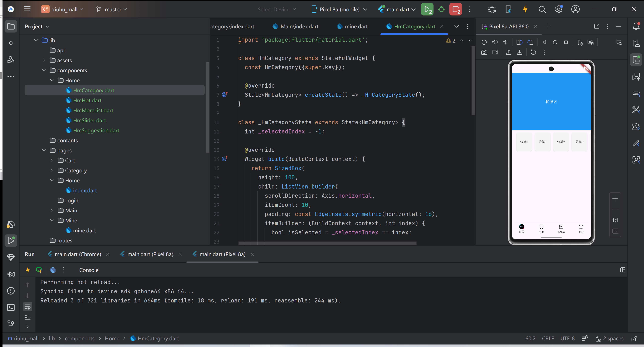Open the Pixel 8a (mobile) device dropdown
This screenshot has height=347, width=644.
coord(339,9)
